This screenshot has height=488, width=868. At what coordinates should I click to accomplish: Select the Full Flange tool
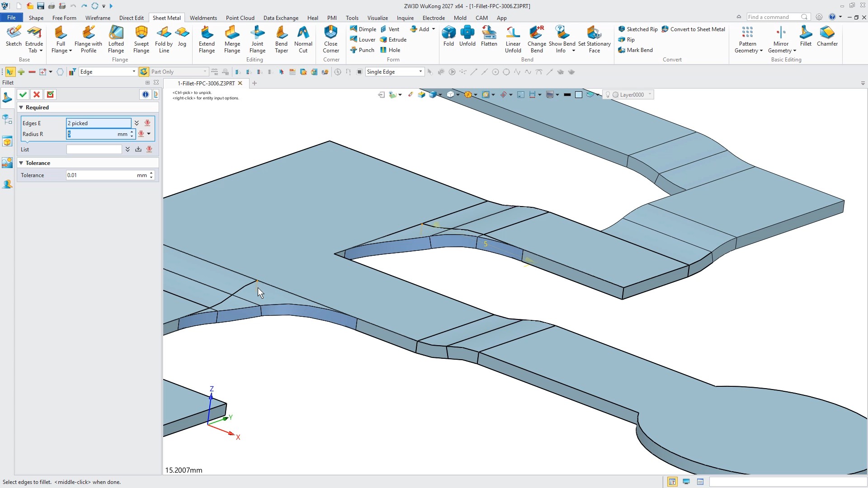tap(61, 39)
